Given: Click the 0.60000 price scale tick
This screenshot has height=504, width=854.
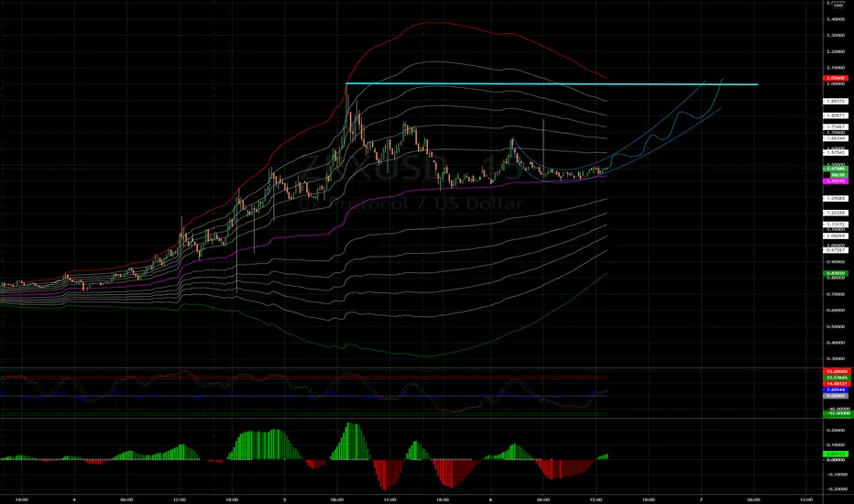Looking at the screenshot, I should coord(836,311).
